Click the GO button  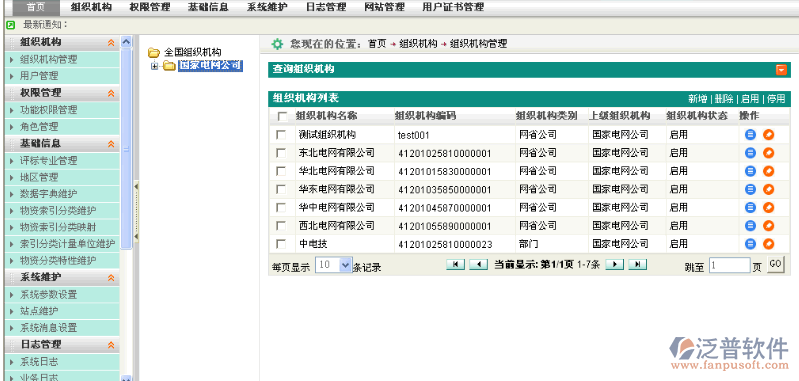[775, 264]
